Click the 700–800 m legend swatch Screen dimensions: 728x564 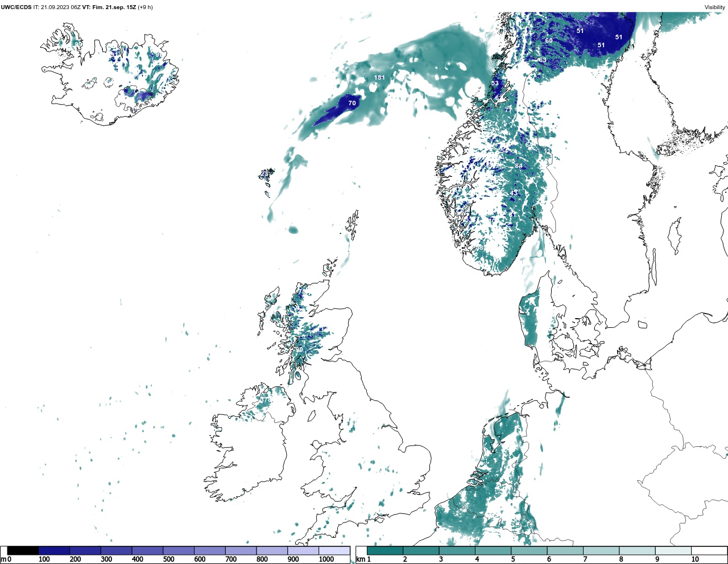241,550
